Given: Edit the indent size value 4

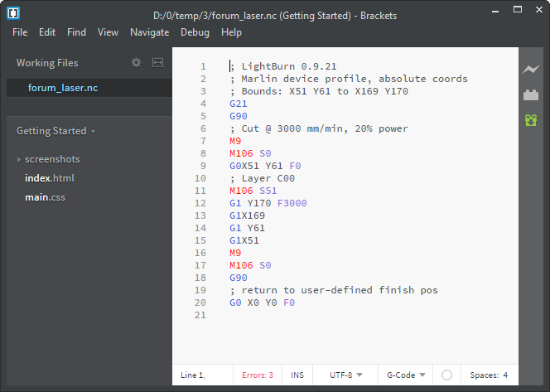Looking at the screenshot, I should pyautogui.click(x=505, y=375).
